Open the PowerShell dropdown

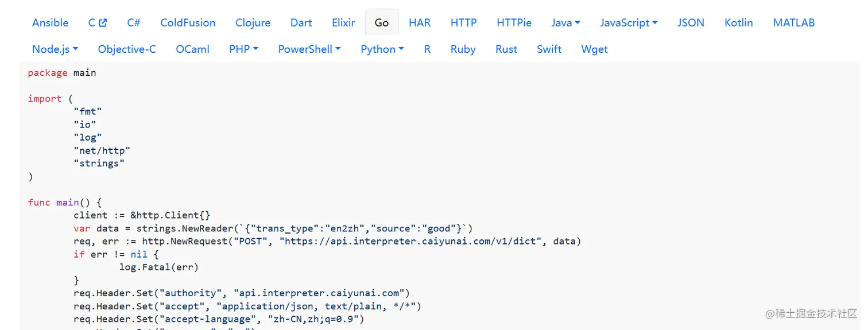pyautogui.click(x=309, y=49)
